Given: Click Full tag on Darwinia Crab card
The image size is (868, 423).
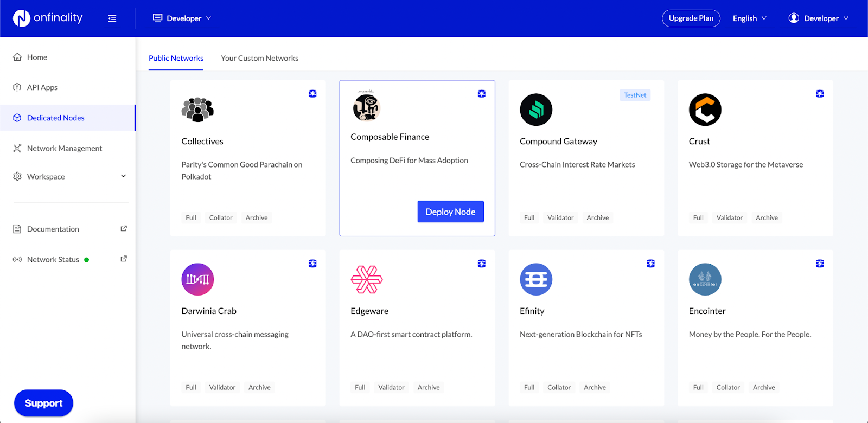Looking at the screenshot, I should coord(191,387).
